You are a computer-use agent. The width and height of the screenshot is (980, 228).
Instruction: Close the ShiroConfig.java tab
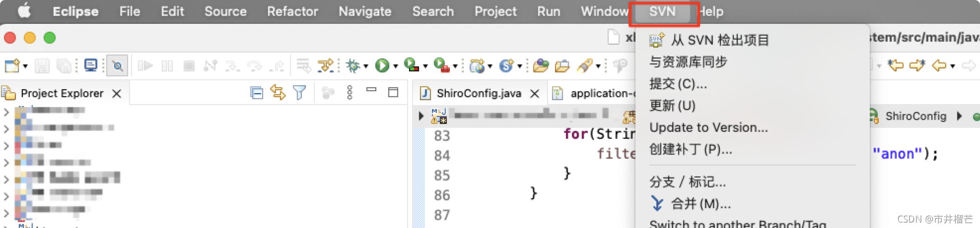pyautogui.click(x=535, y=93)
